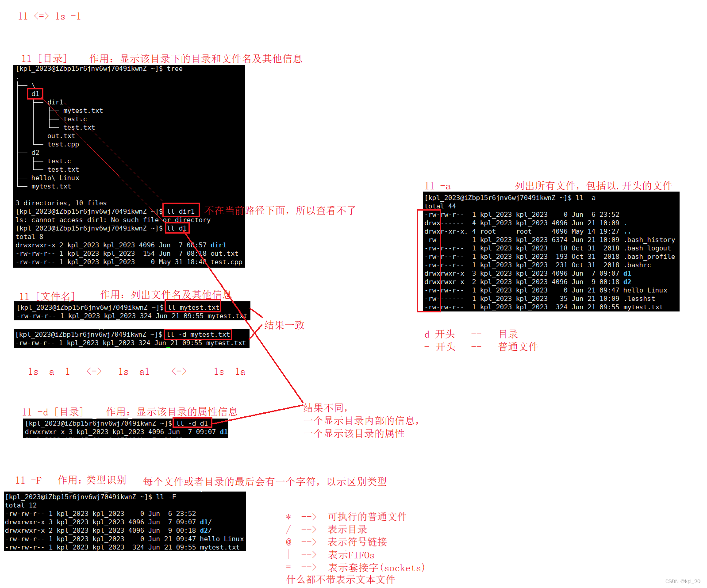This screenshot has width=707, height=588.
Task: Click the legend entry "表示FIFOs"
Action: point(351,555)
